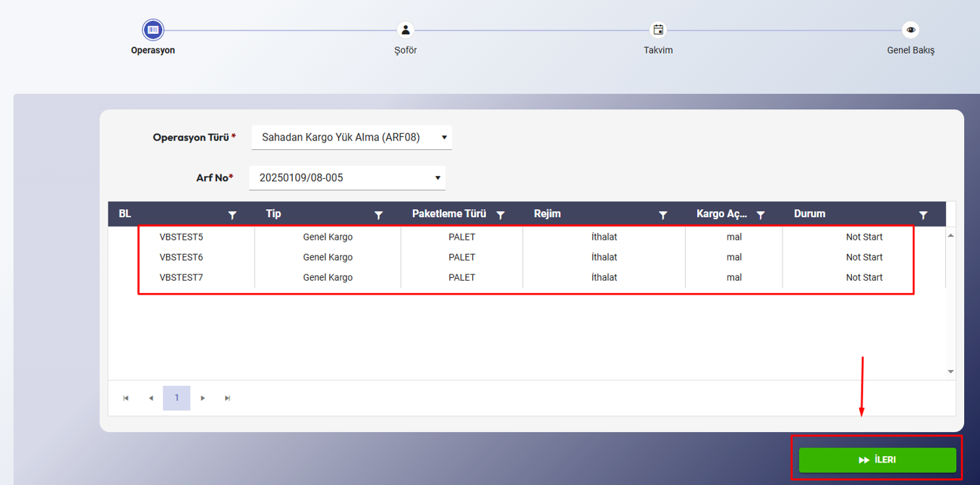Expand the Arf No dropdown

click(438, 178)
